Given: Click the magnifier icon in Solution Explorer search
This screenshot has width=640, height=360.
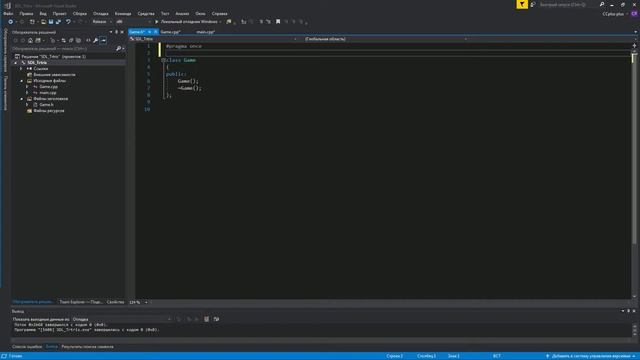Looking at the screenshot, I should click(119, 49).
